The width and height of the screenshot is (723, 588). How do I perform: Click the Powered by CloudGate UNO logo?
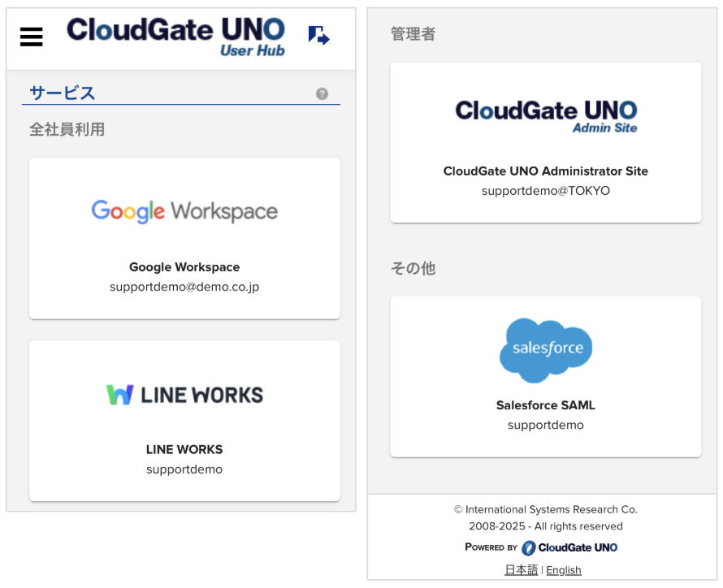click(541, 547)
